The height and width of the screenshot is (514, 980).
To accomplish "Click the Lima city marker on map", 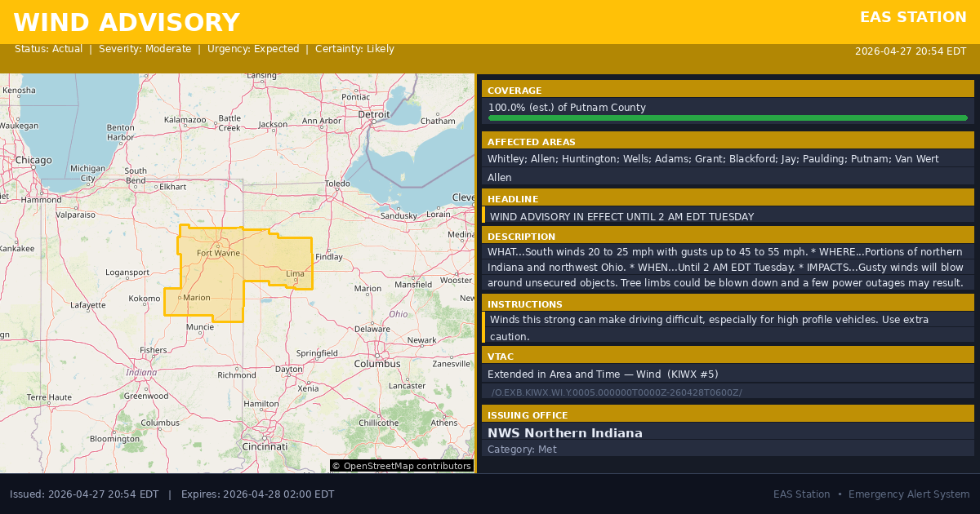I will pos(296,281).
